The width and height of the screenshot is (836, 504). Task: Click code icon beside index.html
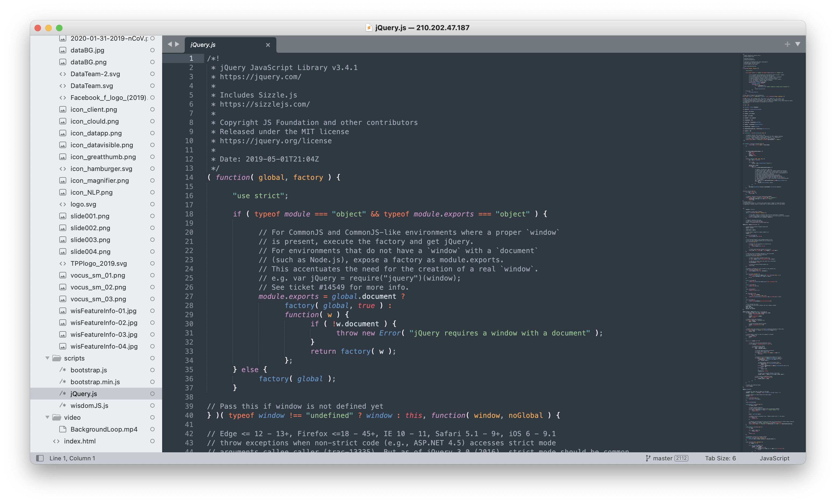click(56, 441)
